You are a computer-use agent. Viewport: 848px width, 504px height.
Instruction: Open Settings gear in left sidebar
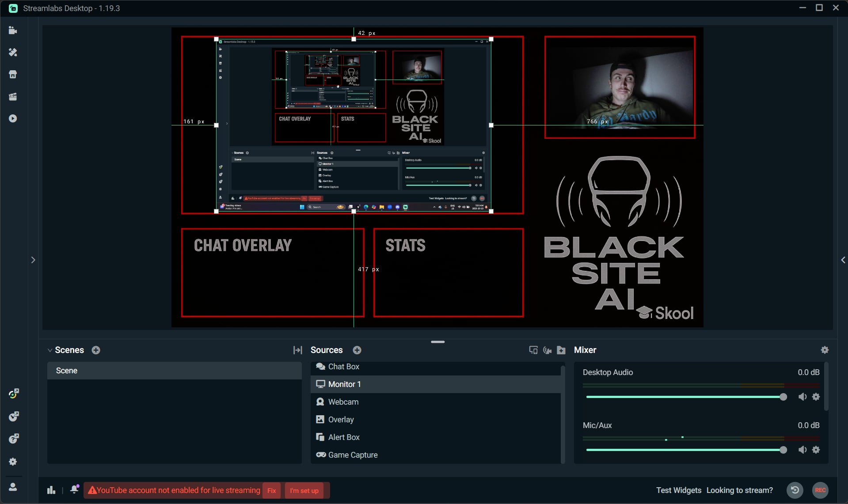pos(13,462)
